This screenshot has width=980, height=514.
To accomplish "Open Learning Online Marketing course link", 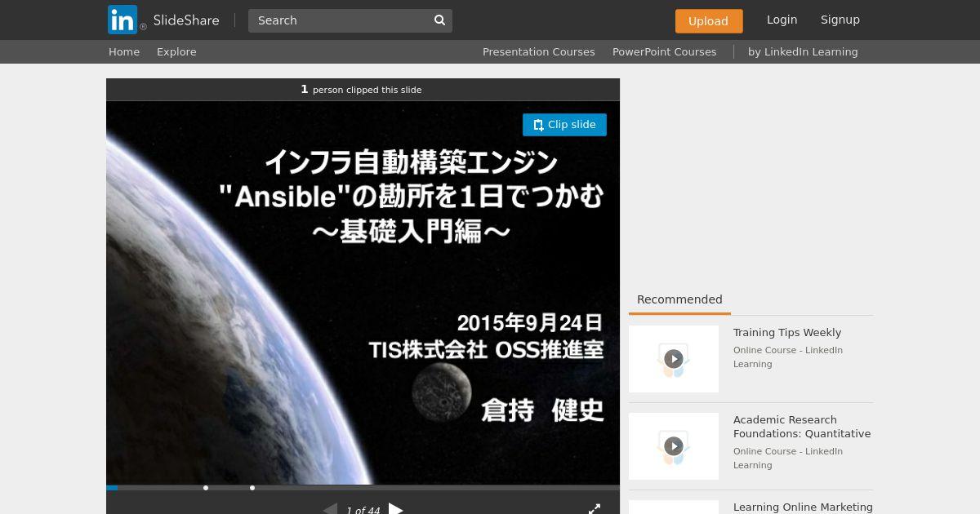I will tap(803, 507).
